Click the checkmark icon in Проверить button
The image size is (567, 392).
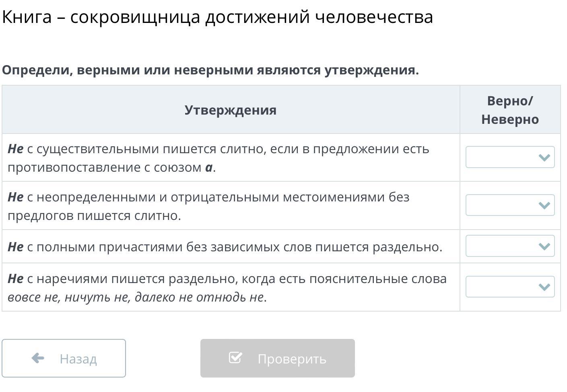235,357
